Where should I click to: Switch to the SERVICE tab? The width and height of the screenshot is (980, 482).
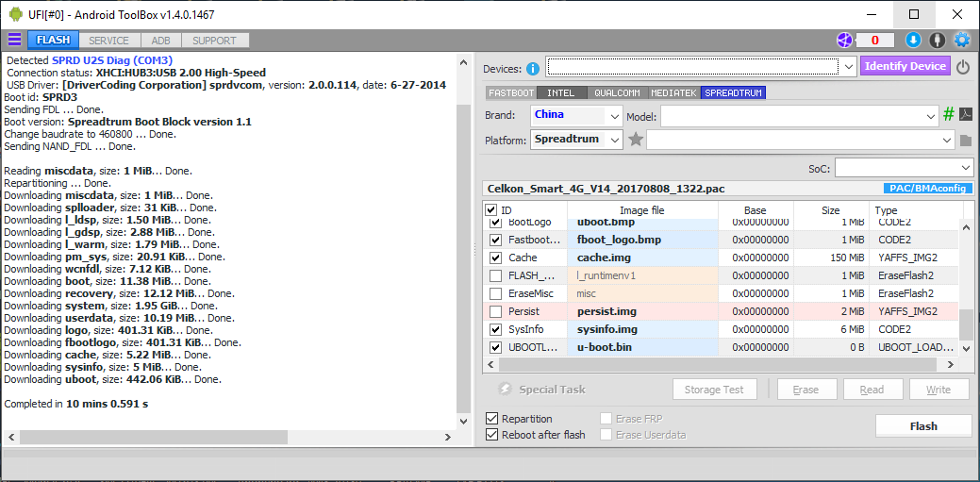coord(108,40)
